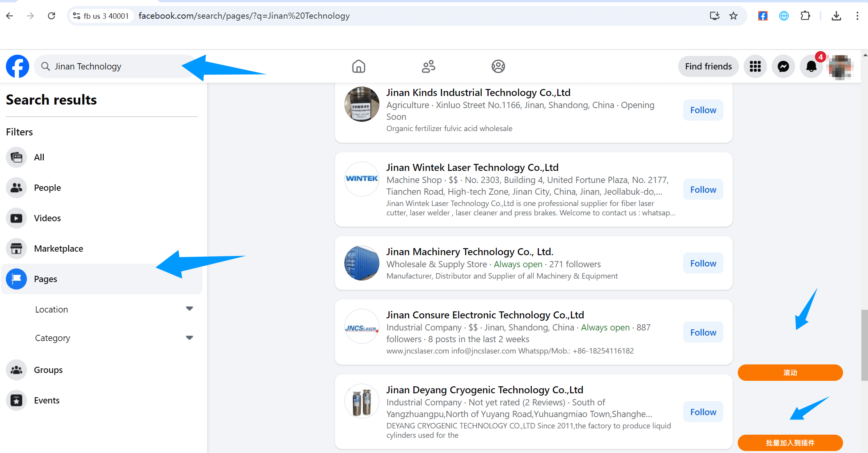Select the Events filter icon
Viewport: 868px width, 453px height.
pos(16,400)
